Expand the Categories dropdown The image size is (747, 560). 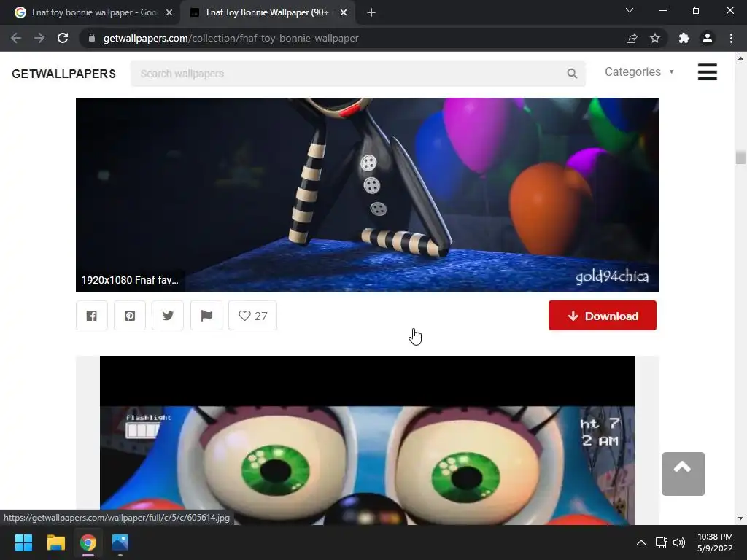coord(639,72)
